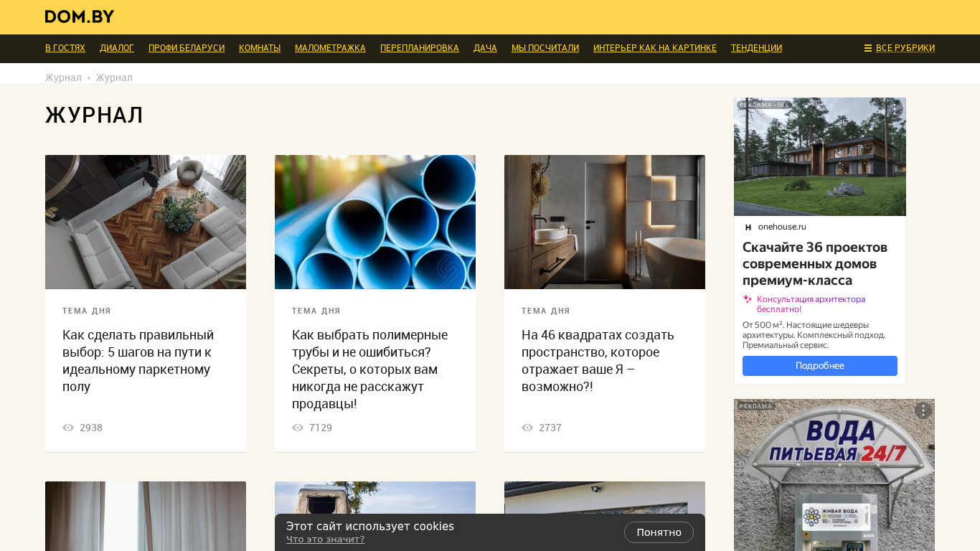Open Интерьер как на картинке section

coord(655,48)
